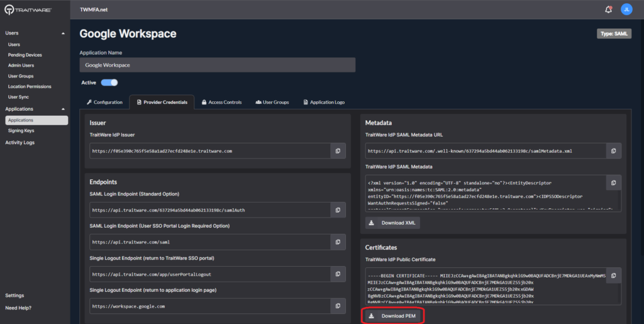The image size is (644, 324).
Task: Open the JL user avatar menu
Action: [x=626, y=9]
